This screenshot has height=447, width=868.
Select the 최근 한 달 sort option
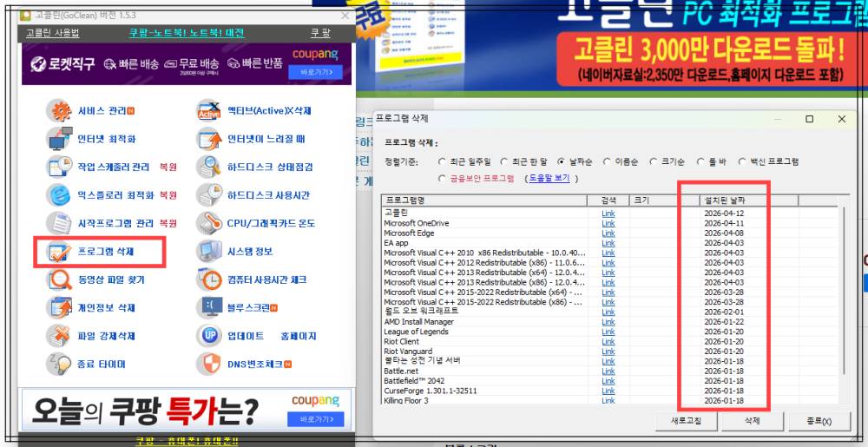click(x=503, y=162)
